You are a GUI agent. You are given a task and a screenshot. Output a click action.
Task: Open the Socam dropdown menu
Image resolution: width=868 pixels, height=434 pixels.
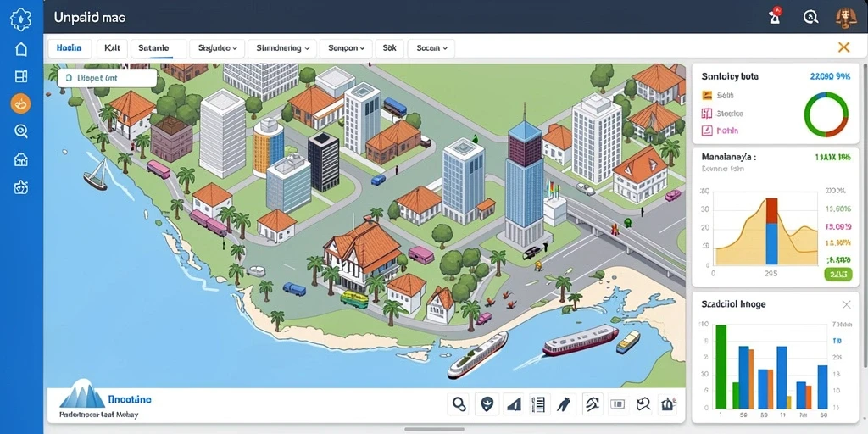pyautogui.click(x=431, y=48)
